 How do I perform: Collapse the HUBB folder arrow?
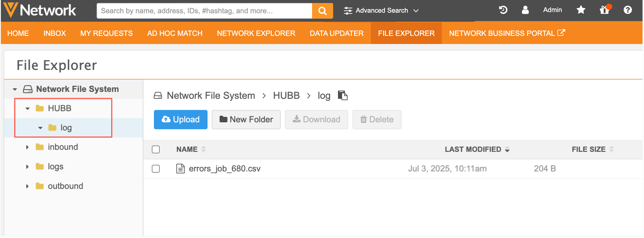point(28,109)
